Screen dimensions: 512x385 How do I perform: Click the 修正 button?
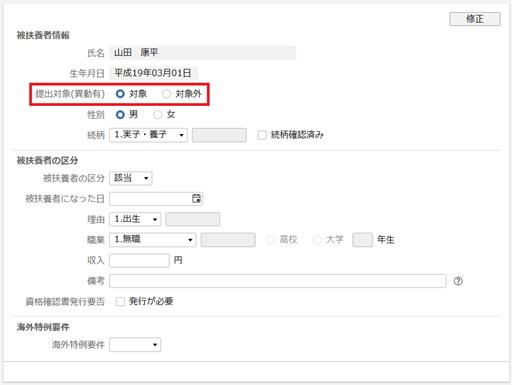(x=475, y=19)
